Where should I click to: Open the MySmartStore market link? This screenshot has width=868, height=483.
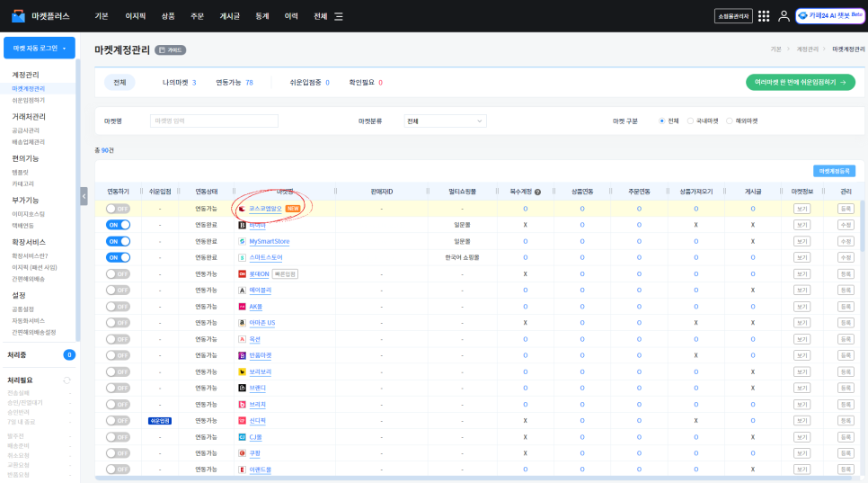(270, 241)
